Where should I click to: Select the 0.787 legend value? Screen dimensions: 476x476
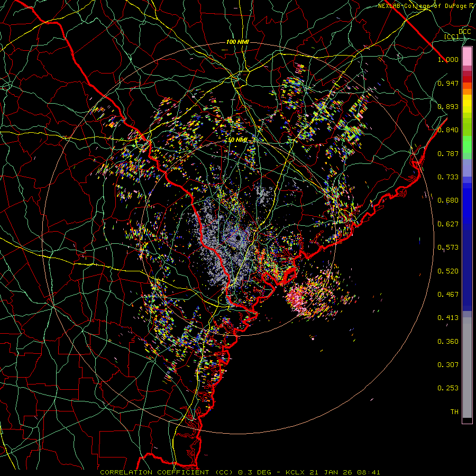coord(448,153)
